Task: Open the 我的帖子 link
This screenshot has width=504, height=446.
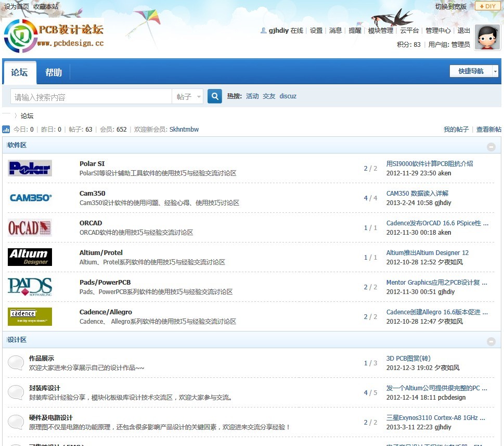Action: pyautogui.click(x=456, y=129)
